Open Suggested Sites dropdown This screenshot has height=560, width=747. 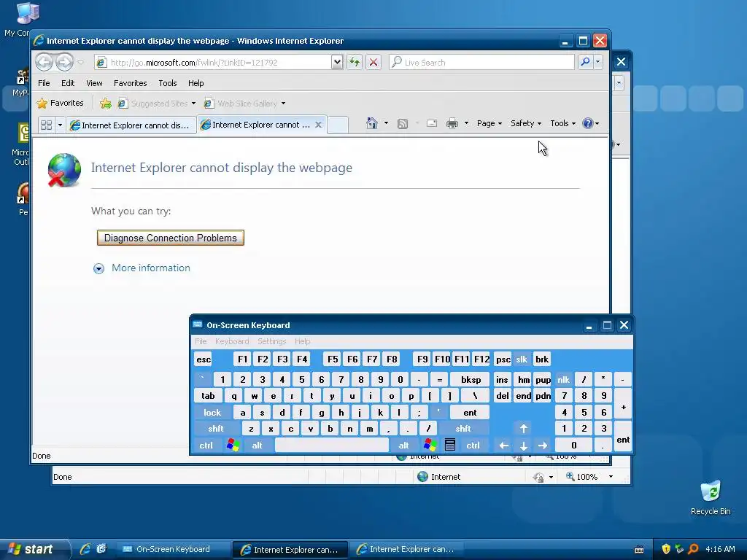tap(193, 104)
